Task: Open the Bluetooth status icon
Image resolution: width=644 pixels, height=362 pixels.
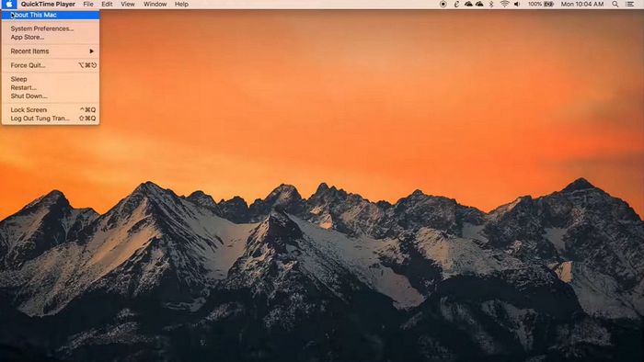Action: point(491,4)
